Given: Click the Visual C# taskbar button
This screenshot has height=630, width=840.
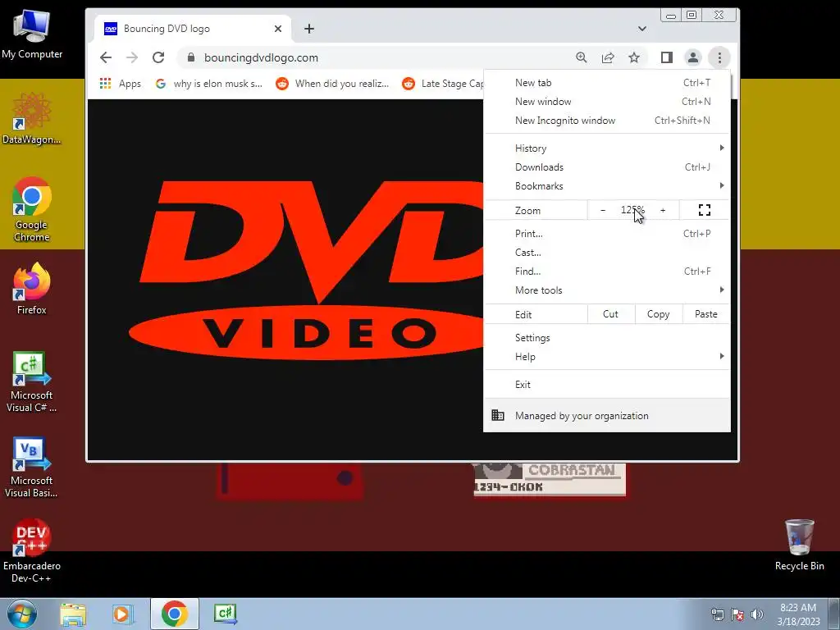Looking at the screenshot, I should click(x=226, y=614).
